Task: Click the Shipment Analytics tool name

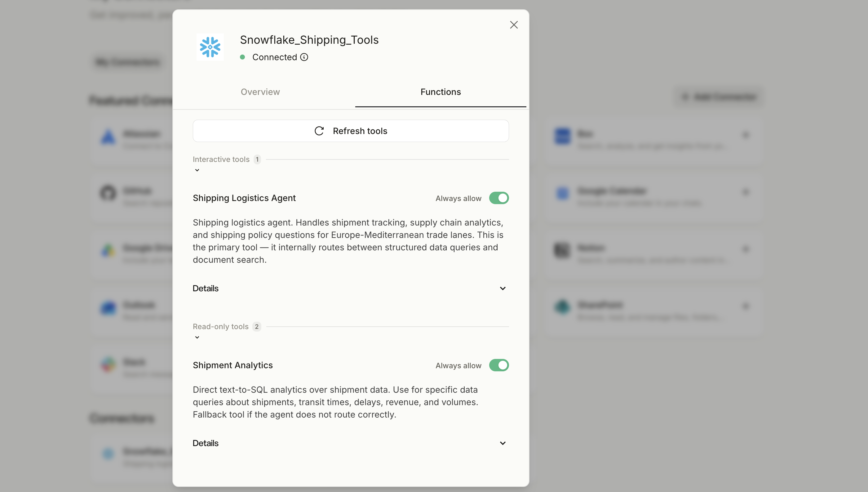Action: click(x=232, y=365)
